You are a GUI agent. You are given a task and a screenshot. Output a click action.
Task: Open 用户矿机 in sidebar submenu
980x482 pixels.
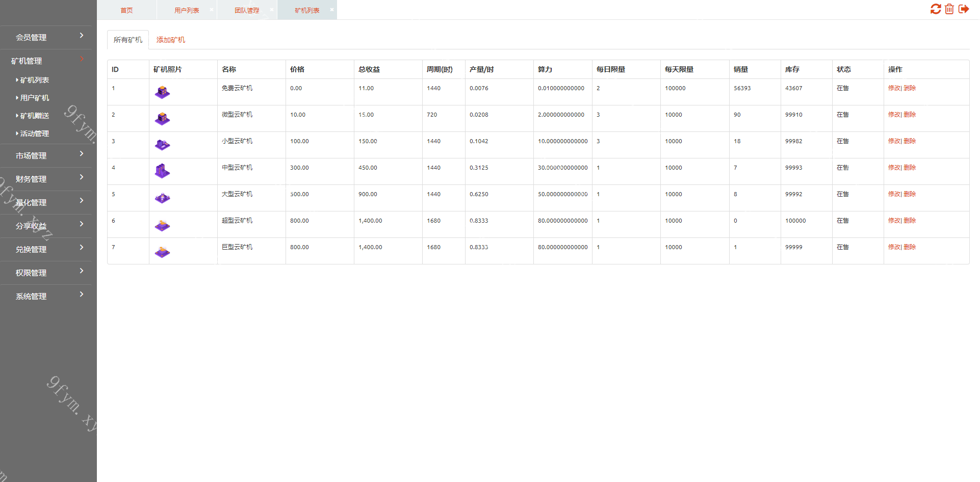[x=35, y=98]
